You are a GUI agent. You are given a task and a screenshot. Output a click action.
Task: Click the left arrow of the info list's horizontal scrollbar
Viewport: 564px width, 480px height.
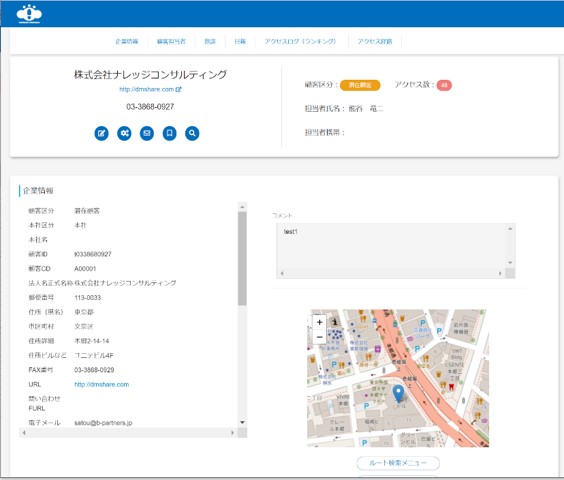point(24,433)
